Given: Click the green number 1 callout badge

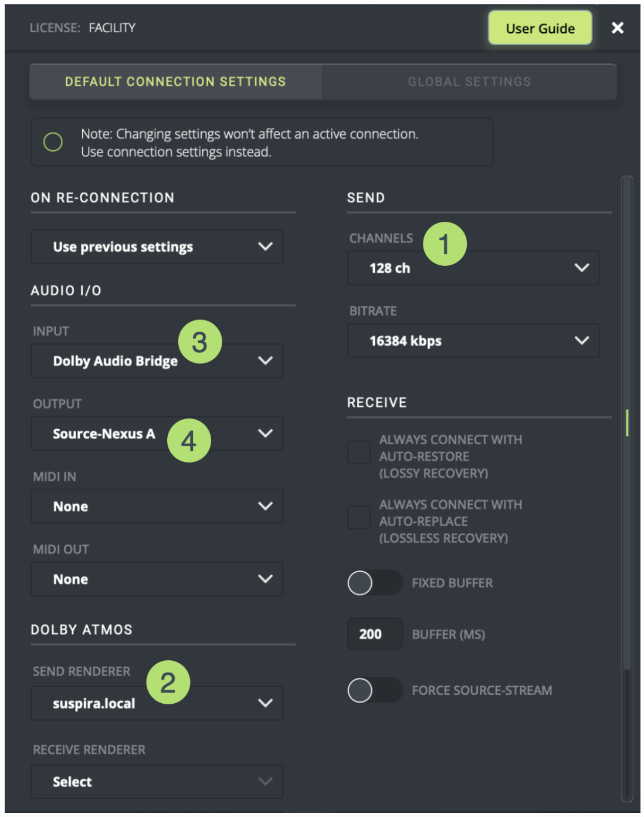Looking at the screenshot, I should tap(444, 244).
